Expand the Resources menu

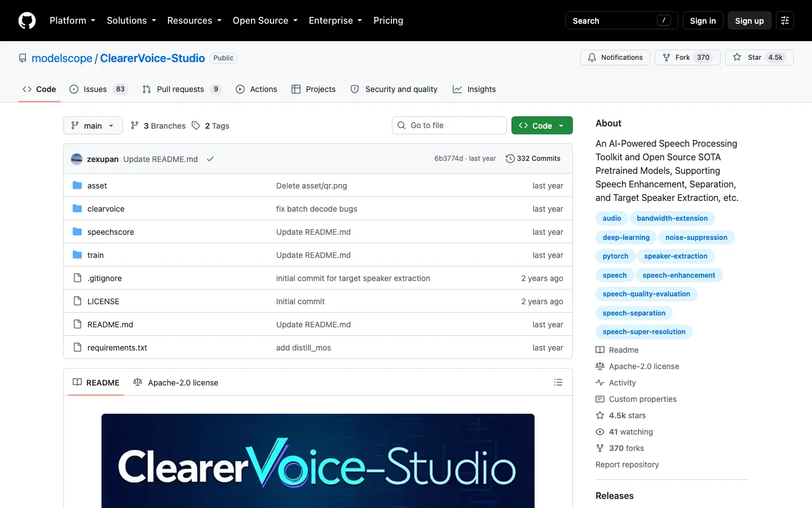pos(194,20)
